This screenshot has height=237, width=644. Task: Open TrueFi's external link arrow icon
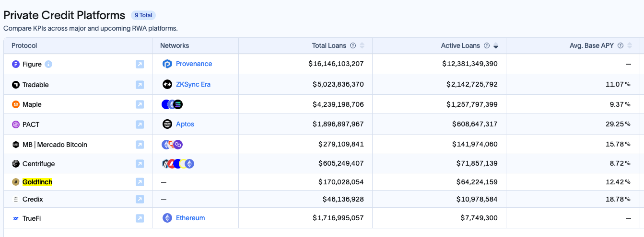(140, 218)
